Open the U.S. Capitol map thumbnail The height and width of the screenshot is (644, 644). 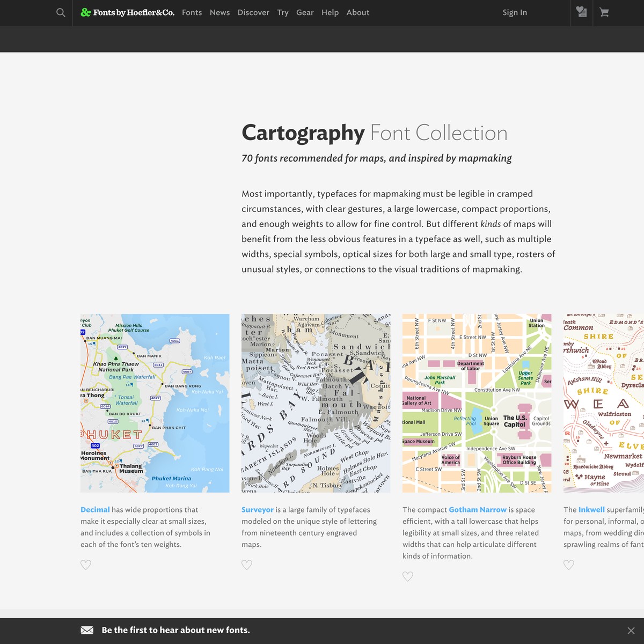477,403
